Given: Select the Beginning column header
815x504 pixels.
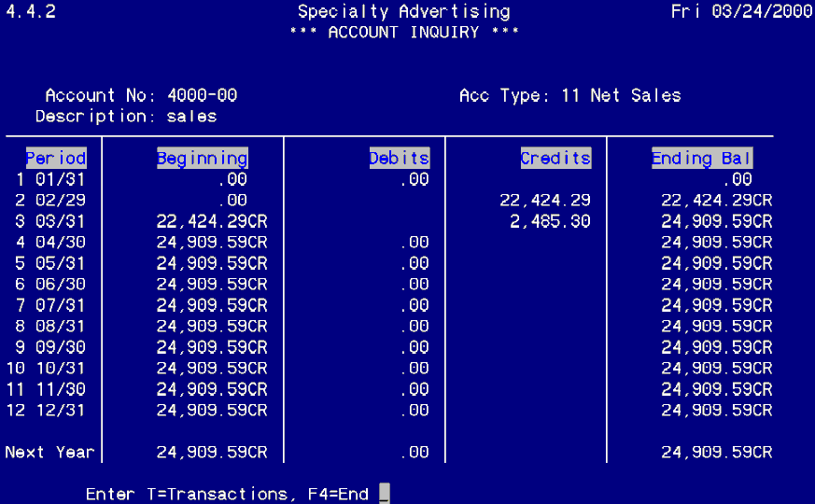Looking at the screenshot, I should pyautogui.click(x=203, y=158).
